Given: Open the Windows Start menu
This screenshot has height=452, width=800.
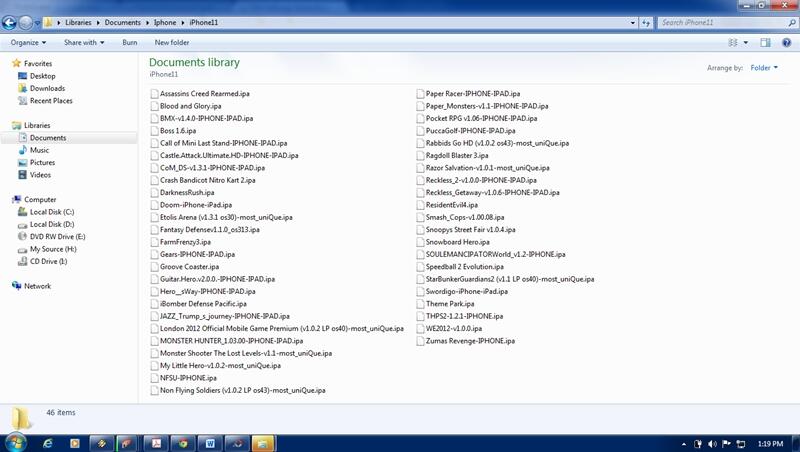Looking at the screenshot, I should (15, 443).
